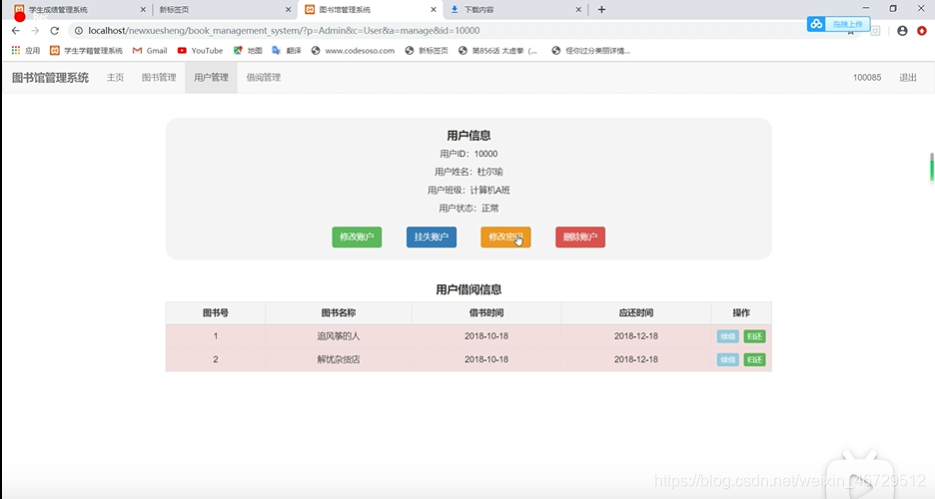Click the 追风筝的人 book name cell

338,336
